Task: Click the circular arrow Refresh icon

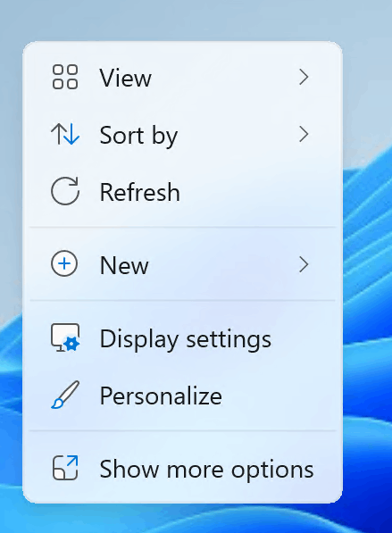Action: pos(65,191)
